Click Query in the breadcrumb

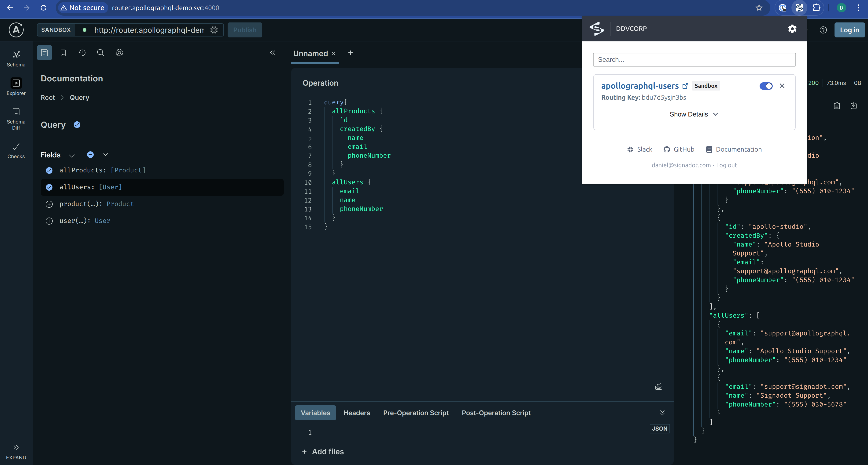(80, 98)
